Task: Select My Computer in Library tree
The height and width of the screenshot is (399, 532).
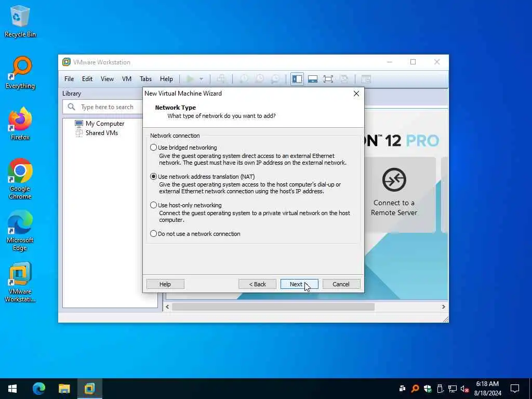Action: 100,124
